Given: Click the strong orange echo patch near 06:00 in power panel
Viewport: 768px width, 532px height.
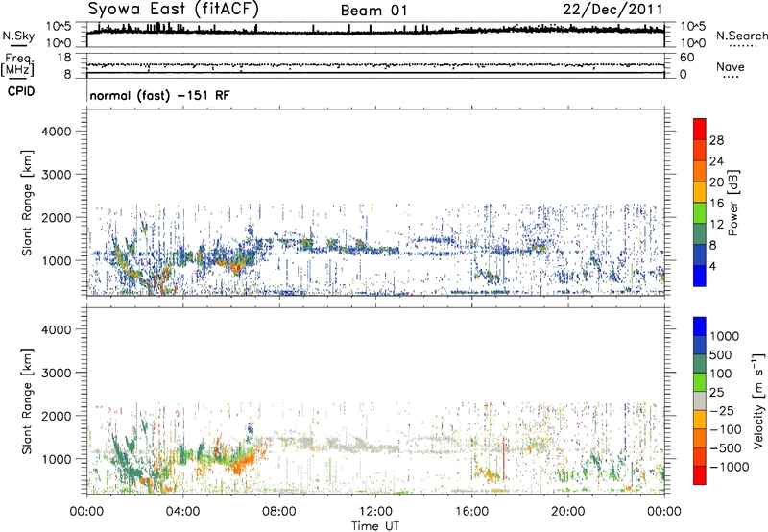Looking at the screenshot, I should pos(235,268).
